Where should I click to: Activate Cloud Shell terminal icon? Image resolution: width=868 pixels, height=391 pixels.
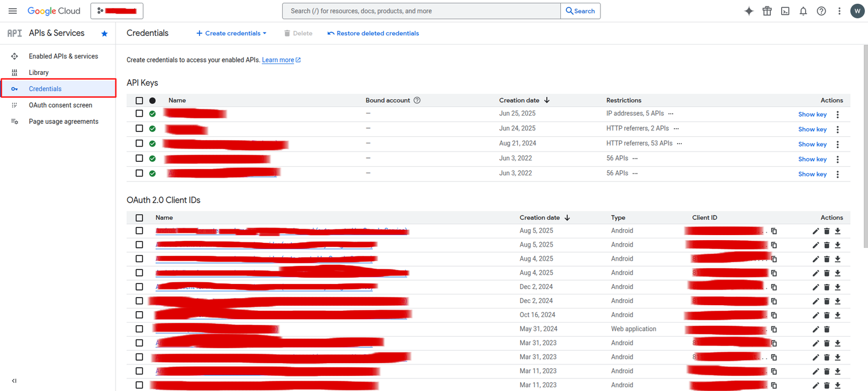(x=785, y=11)
